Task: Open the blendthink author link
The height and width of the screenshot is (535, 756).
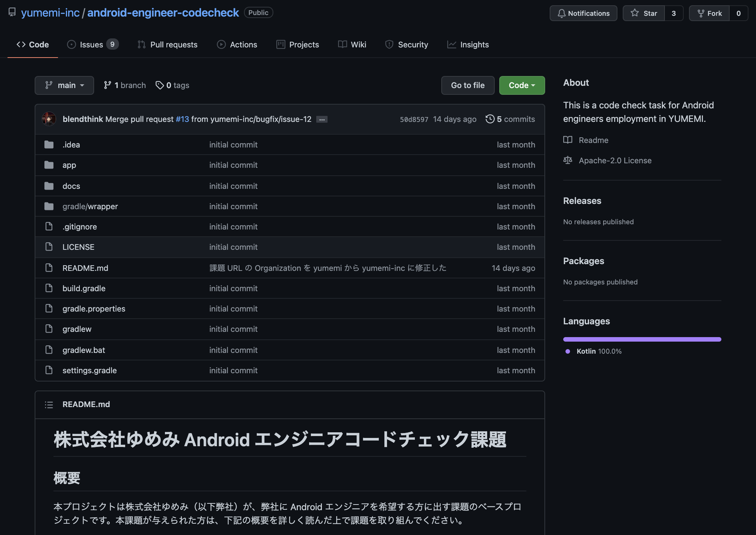Action: coord(83,119)
